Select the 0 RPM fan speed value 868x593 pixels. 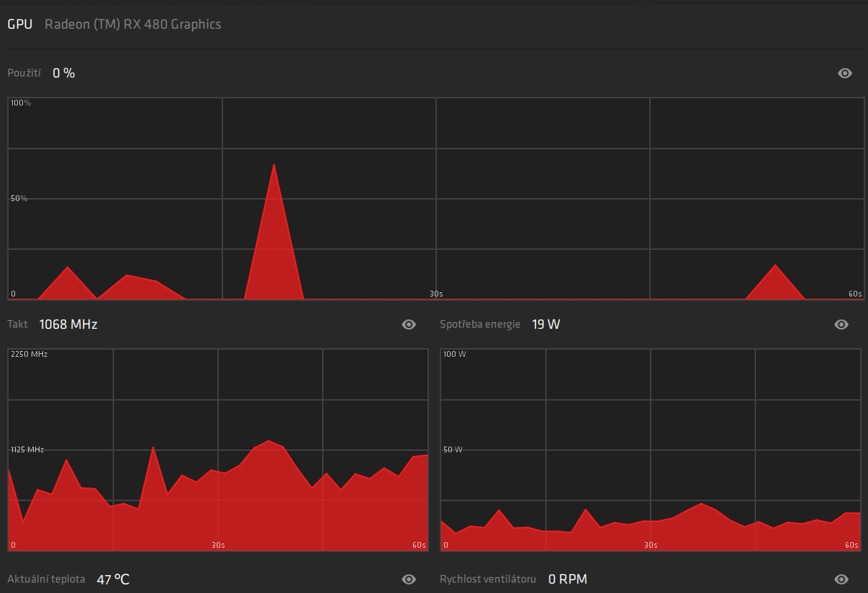(567, 579)
